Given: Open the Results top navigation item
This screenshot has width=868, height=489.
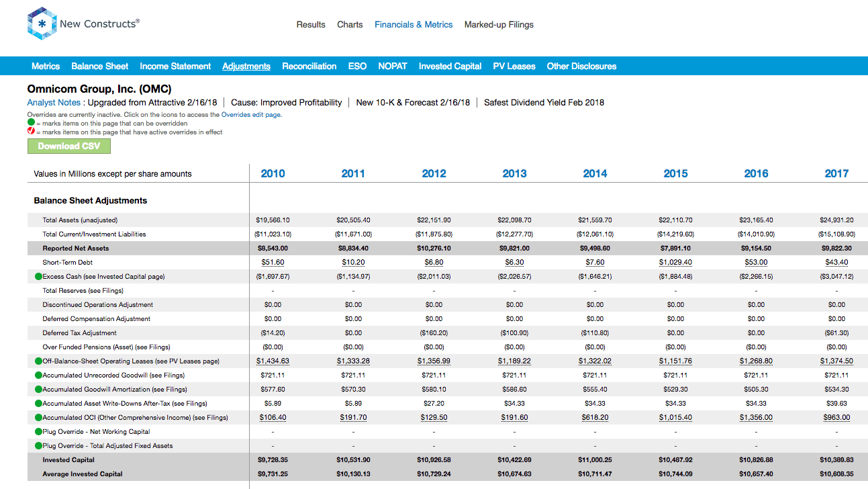Looking at the screenshot, I should pyautogui.click(x=311, y=25).
